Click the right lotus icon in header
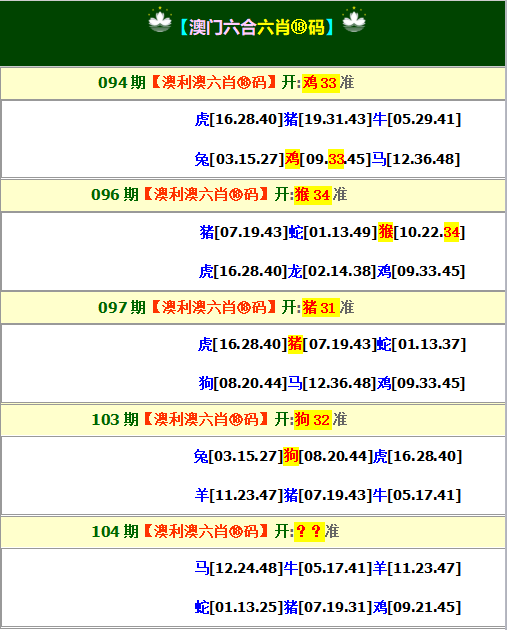The image size is (507, 630). pyautogui.click(x=354, y=20)
